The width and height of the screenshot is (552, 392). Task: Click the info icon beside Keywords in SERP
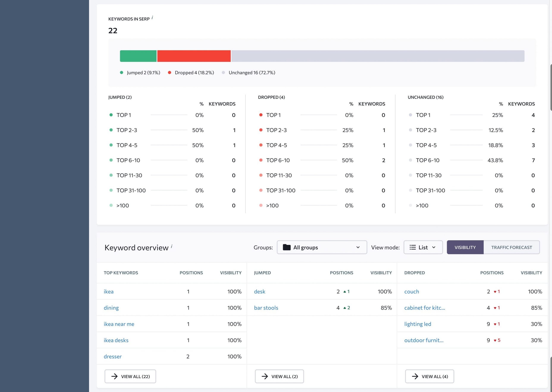[152, 18]
